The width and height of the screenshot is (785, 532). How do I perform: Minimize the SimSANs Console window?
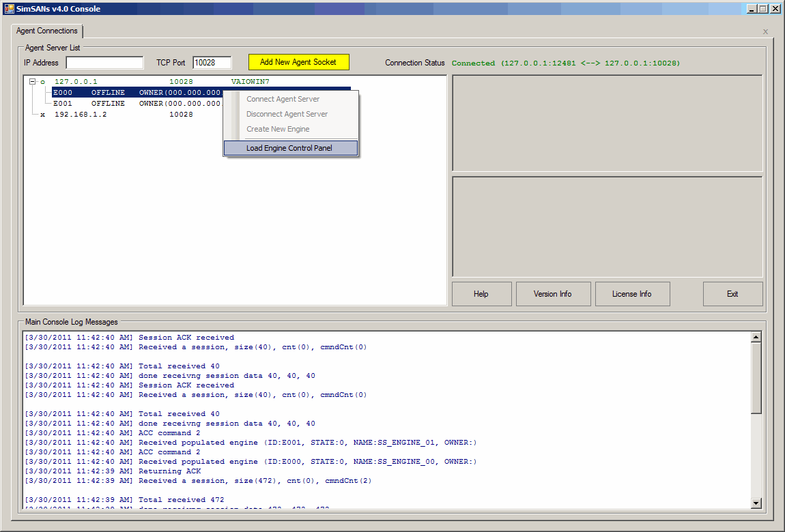click(x=752, y=8)
